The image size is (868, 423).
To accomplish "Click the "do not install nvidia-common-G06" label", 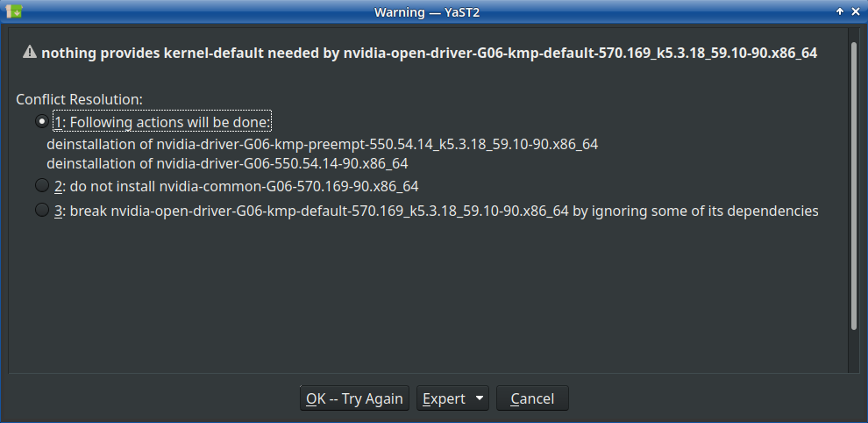I will coord(237,186).
